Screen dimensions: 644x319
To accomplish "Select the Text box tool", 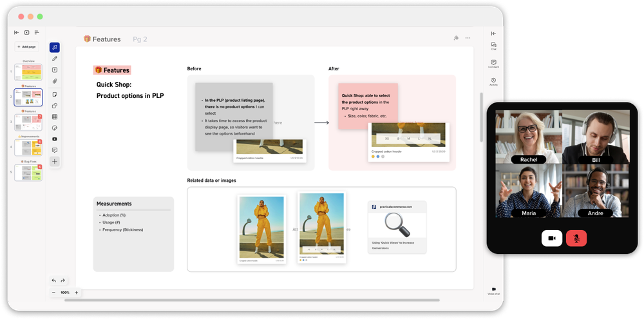I will (x=55, y=70).
